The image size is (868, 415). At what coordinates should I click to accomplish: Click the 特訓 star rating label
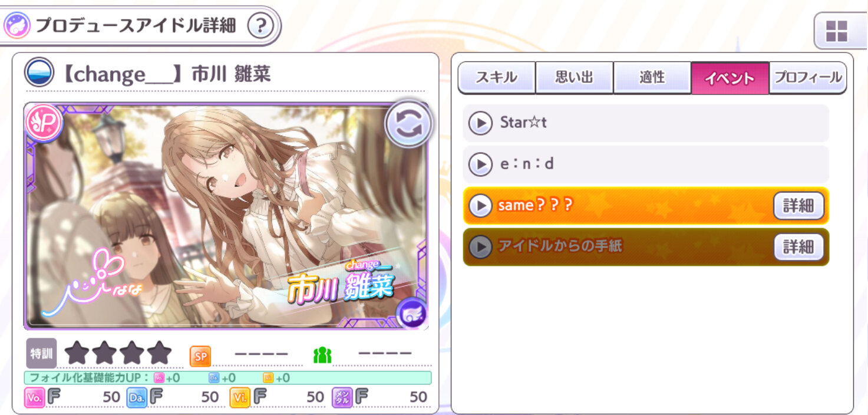pyautogui.click(x=41, y=353)
